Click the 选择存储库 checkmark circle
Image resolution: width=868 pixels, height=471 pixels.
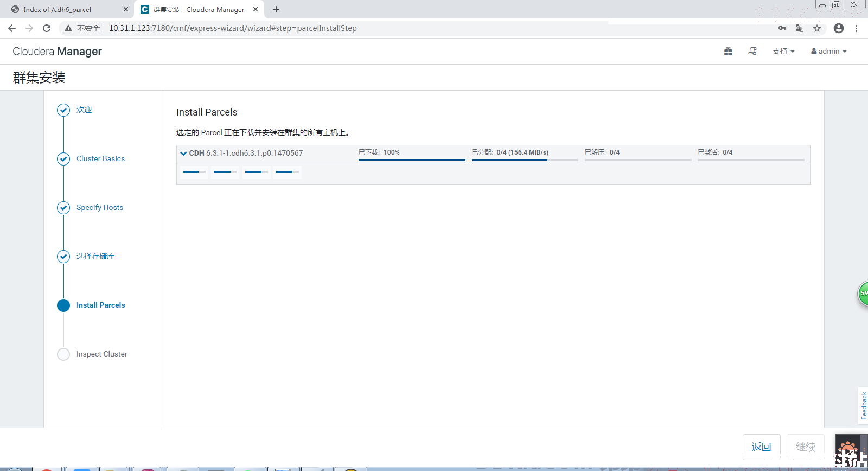pyautogui.click(x=63, y=257)
